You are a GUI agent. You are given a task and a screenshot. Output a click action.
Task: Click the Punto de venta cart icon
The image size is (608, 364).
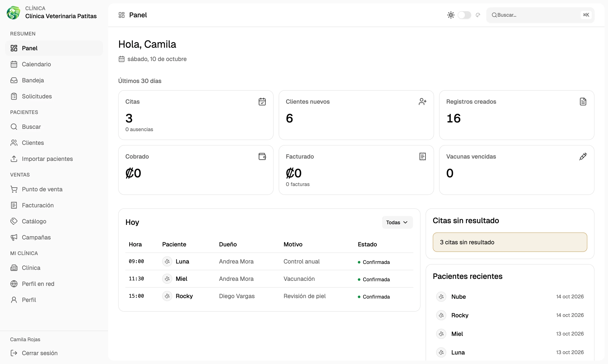coord(14,189)
